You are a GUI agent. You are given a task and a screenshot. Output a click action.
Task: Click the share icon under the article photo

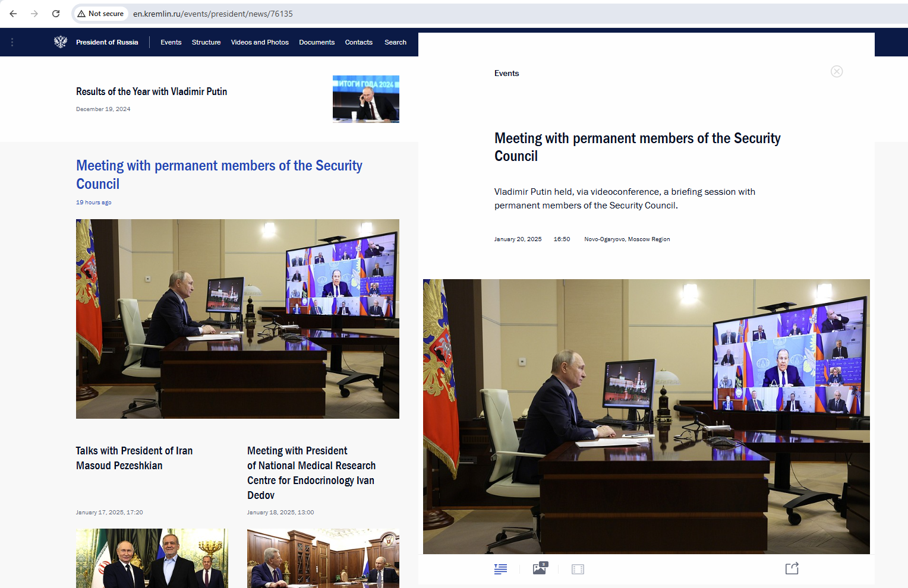click(x=792, y=568)
